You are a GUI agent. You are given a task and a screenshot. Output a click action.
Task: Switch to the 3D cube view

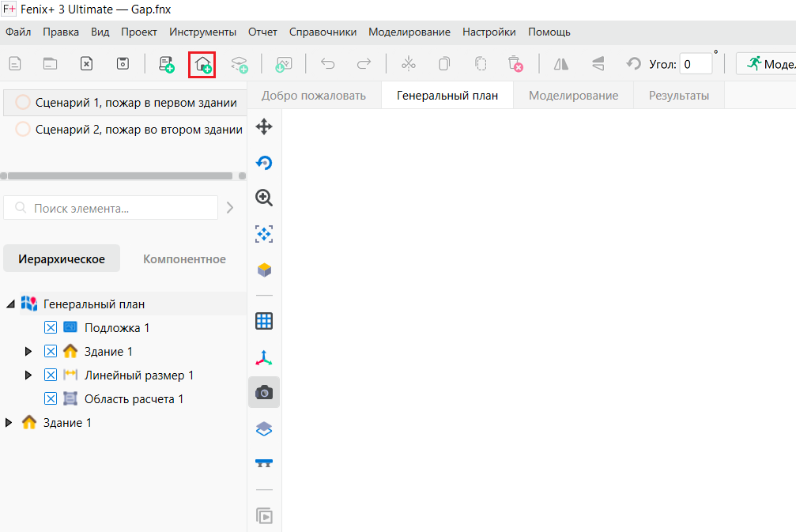pos(264,270)
